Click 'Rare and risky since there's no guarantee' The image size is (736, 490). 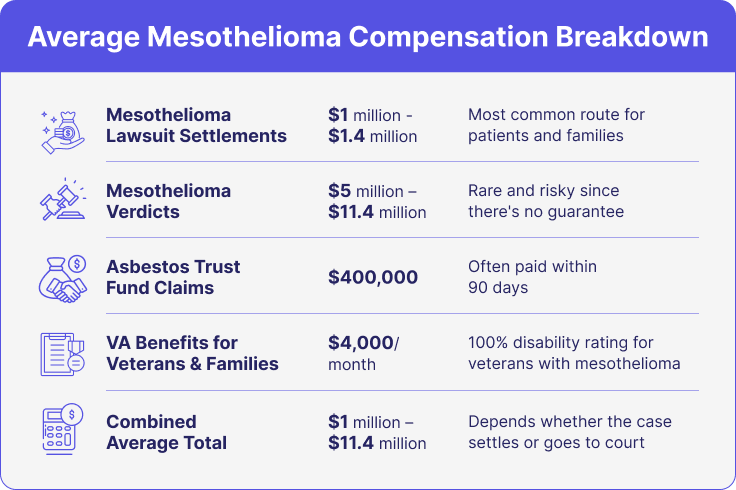click(545, 201)
